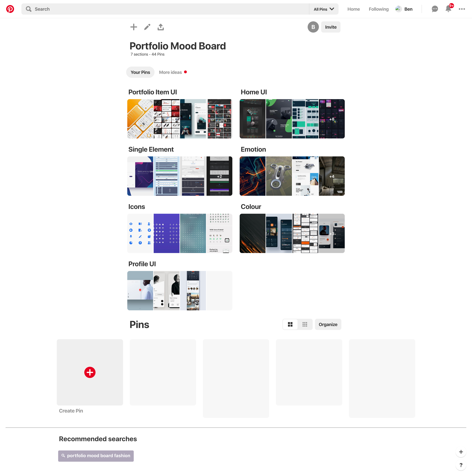Image resolution: width=472 pixels, height=476 pixels.
Task: Switch to the More ideas tab
Action: click(x=170, y=72)
